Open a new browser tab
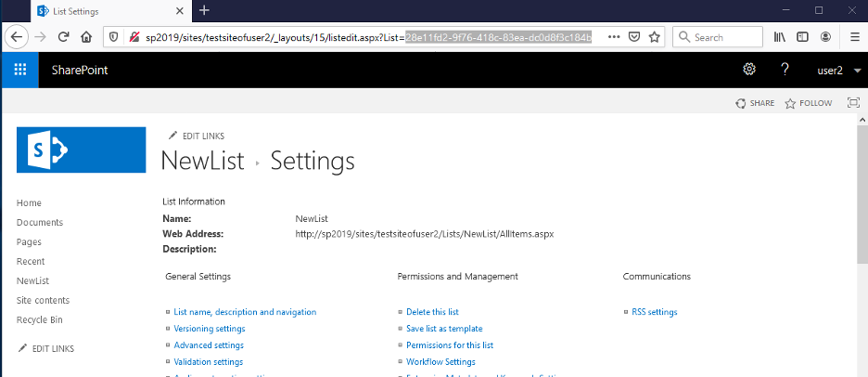Viewport: 868px width, 377px height. [204, 10]
